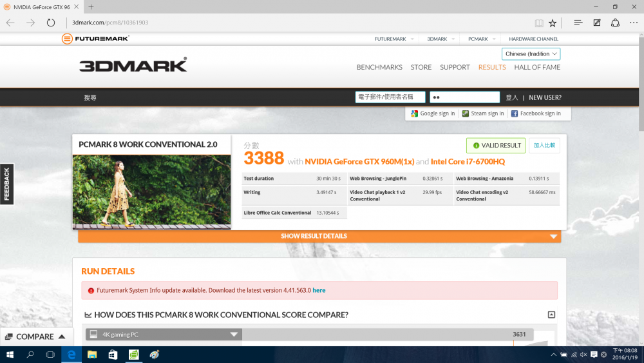Go back with the browser back arrow
This screenshot has width=644, height=363.
click(x=10, y=23)
